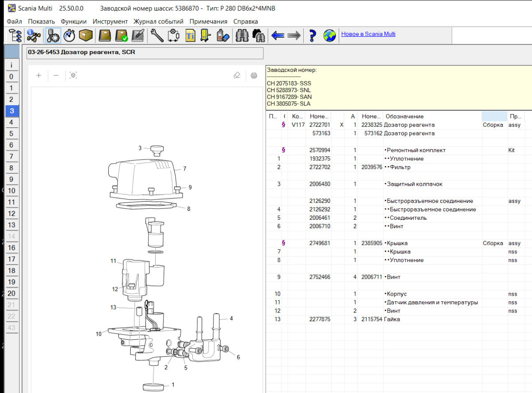Select group tab 13 in sidebar
Image resolution: width=532 pixels, height=393 pixels.
click(x=12, y=225)
